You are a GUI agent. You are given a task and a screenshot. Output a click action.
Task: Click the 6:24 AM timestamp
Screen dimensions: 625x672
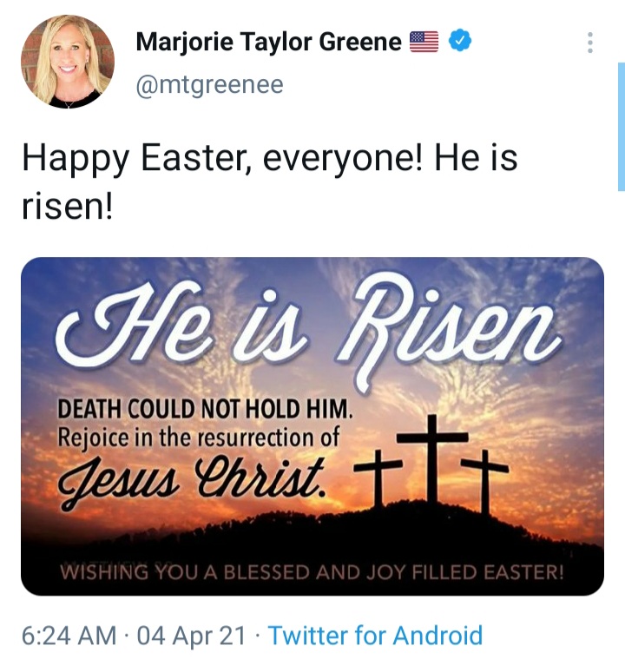[x=68, y=636]
